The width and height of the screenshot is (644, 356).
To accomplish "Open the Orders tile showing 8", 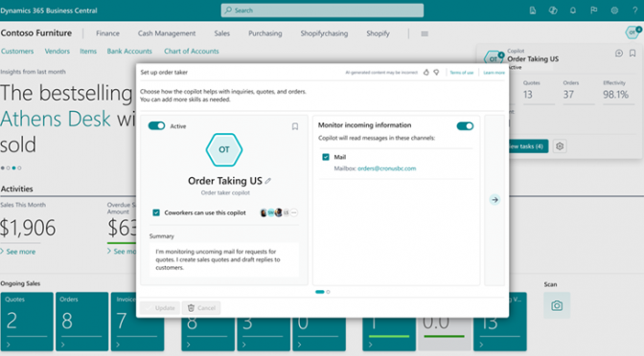I will (x=81, y=322).
